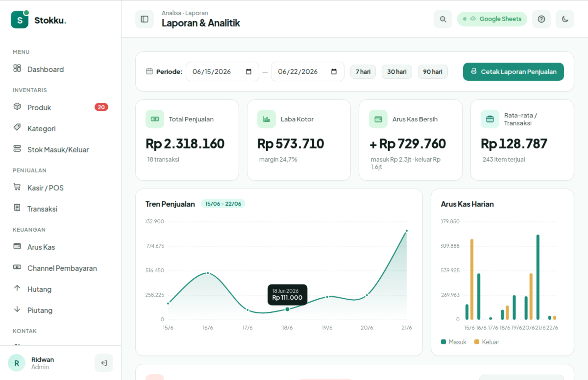Go to Channel Pembayaran

(x=61, y=268)
